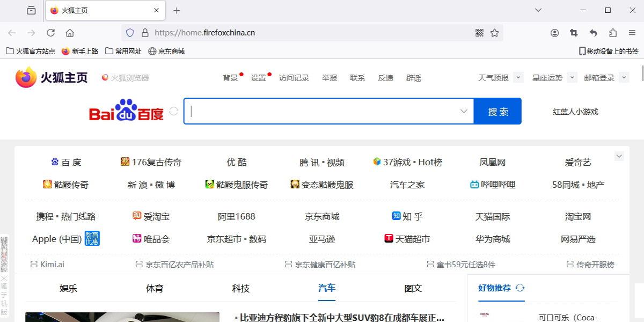
Task: Close the 火狐主页 tab
Action: pyautogui.click(x=157, y=10)
